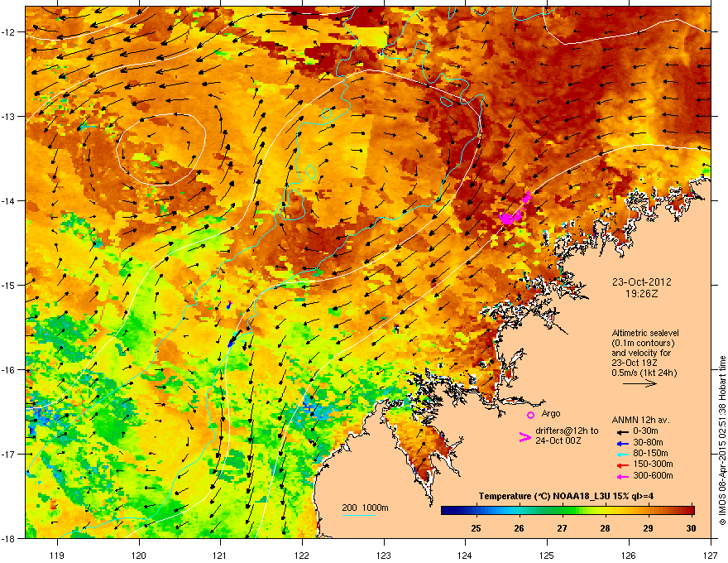728x563 pixels.
Task: Click the 'Argo' legend label
Action: (x=551, y=413)
